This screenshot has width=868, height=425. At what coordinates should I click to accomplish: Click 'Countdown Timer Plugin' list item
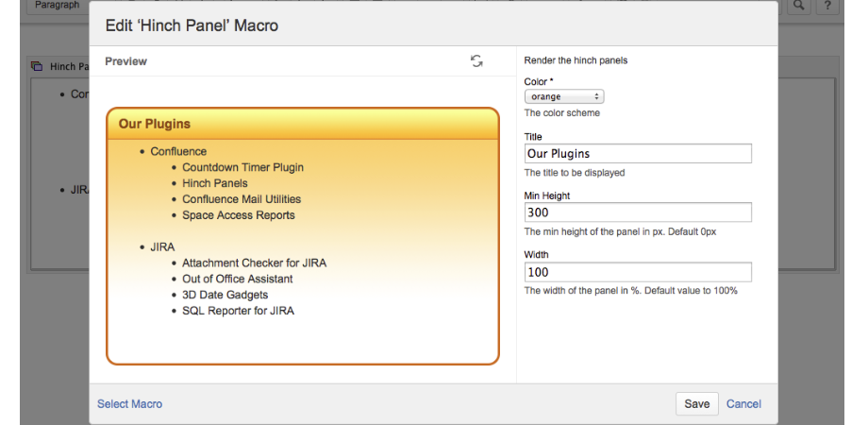(243, 167)
